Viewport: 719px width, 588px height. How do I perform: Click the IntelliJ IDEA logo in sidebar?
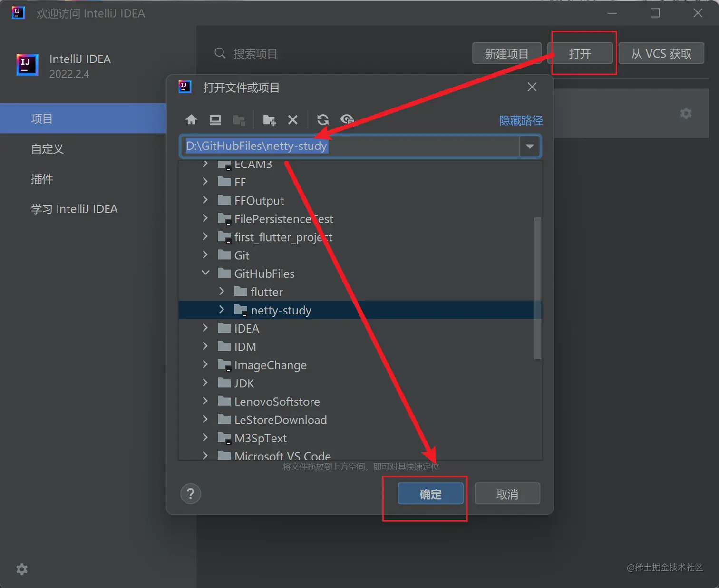point(27,64)
